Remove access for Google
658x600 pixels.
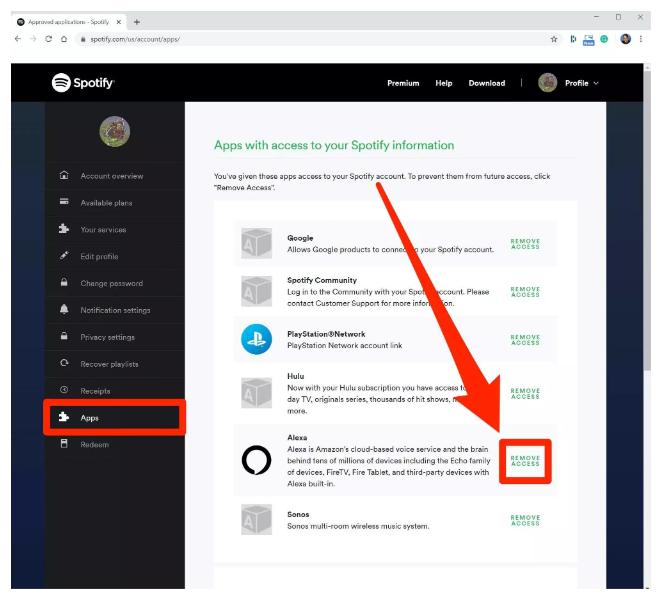coord(525,244)
